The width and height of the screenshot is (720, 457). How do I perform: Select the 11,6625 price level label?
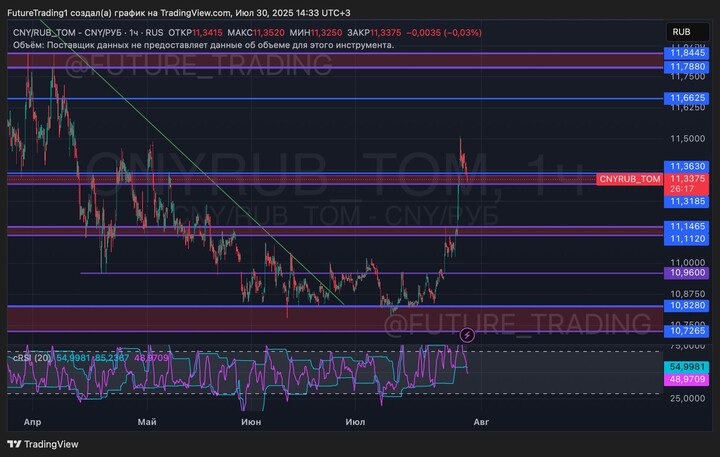click(686, 98)
